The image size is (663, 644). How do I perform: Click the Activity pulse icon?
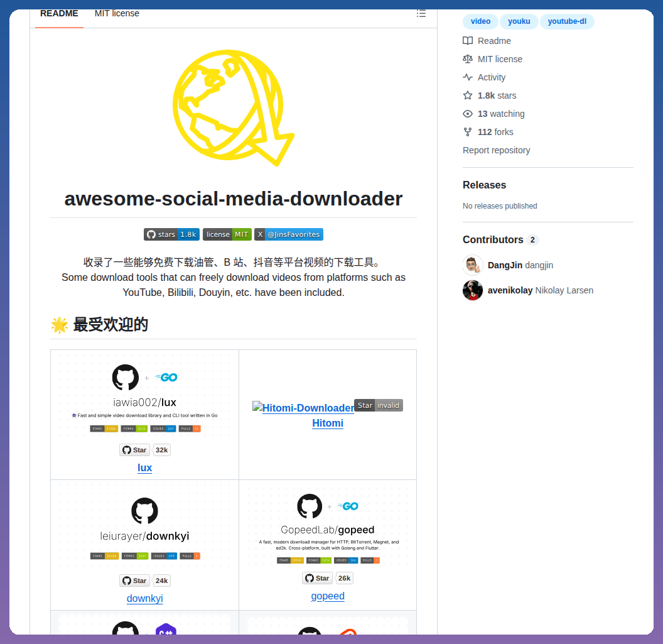click(468, 77)
